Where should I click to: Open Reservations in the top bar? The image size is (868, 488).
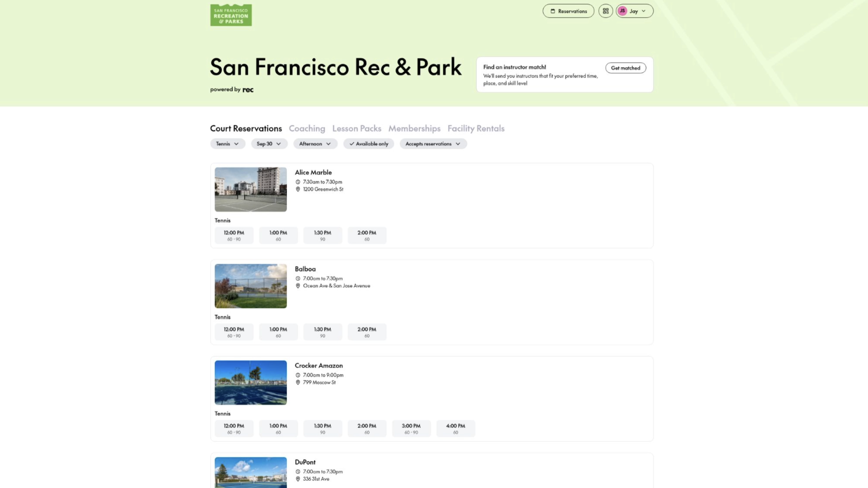coord(568,11)
